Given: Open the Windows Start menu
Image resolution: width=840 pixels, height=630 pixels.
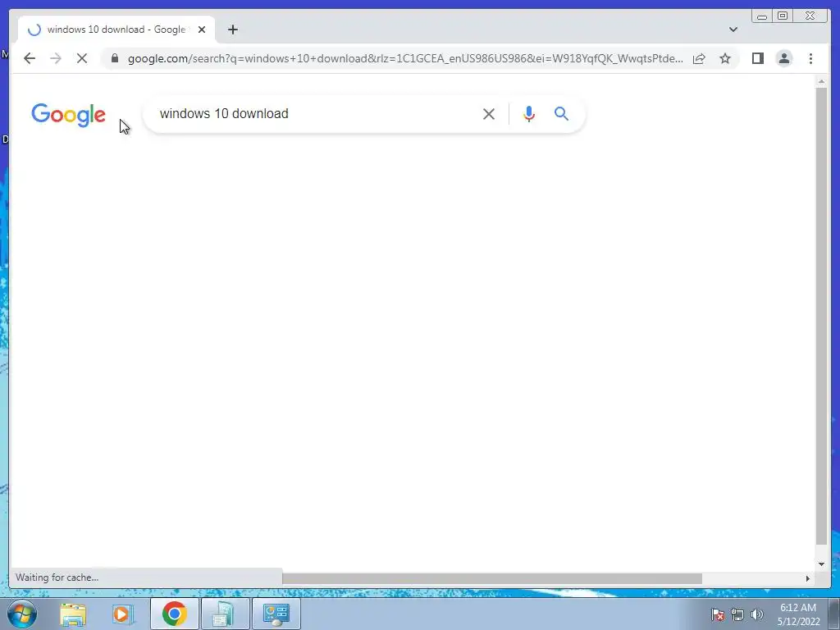Looking at the screenshot, I should click(22, 614).
